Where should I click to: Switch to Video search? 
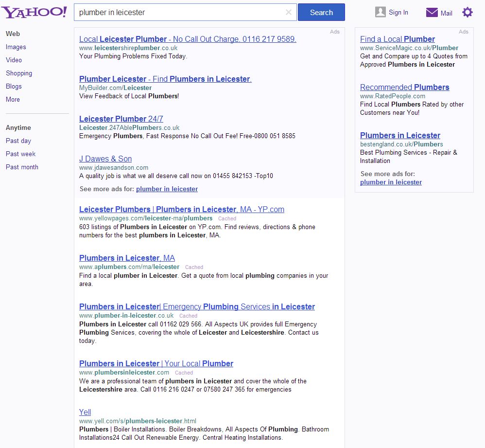pyautogui.click(x=14, y=60)
